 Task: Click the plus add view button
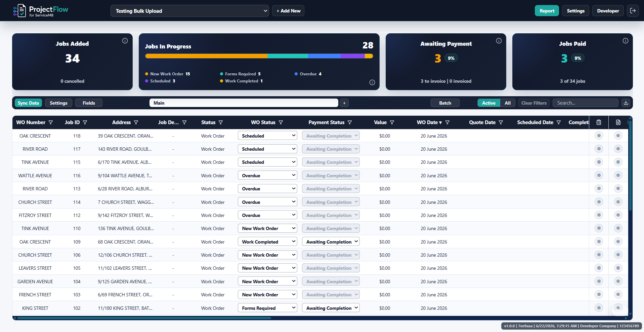tap(344, 103)
